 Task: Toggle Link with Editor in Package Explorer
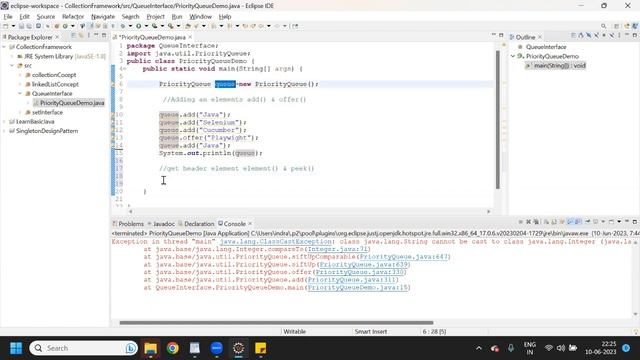(81, 36)
